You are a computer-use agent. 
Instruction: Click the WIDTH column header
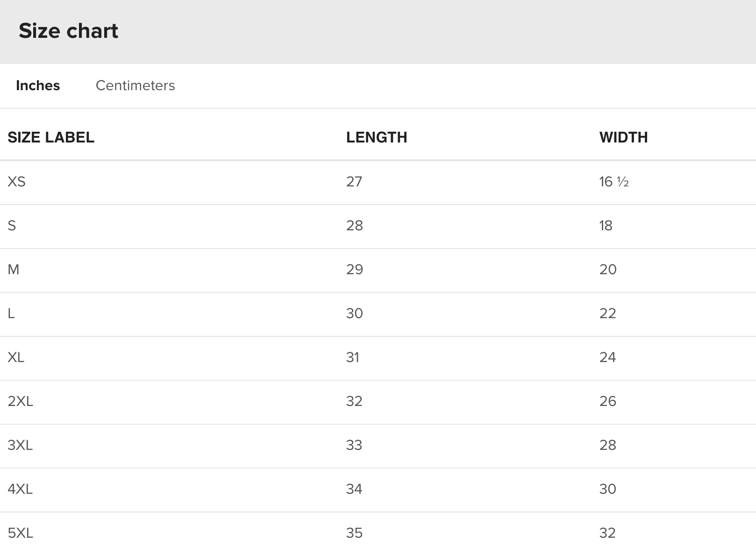point(623,137)
